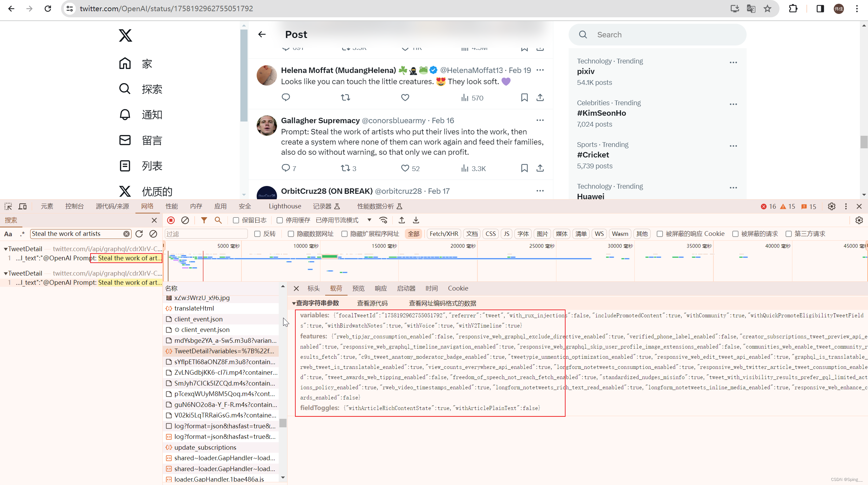Enable the 停用缓存 checkbox
The image size is (868, 485).
pos(279,220)
